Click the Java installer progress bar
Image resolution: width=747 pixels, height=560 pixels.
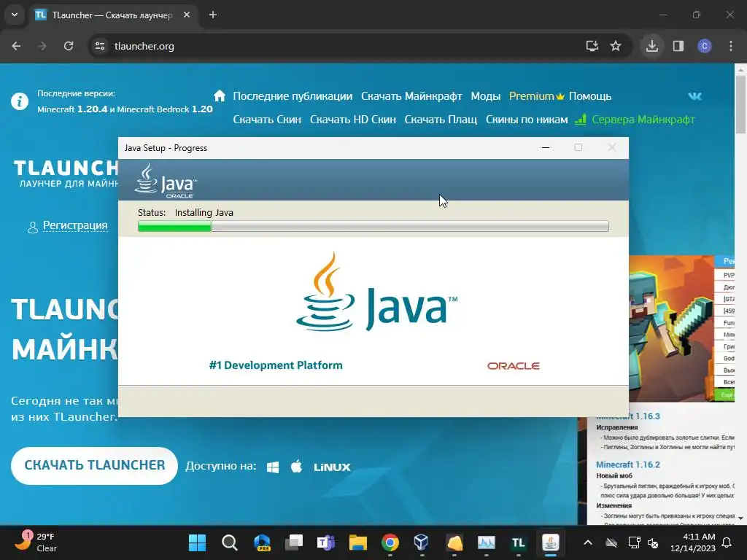373,226
